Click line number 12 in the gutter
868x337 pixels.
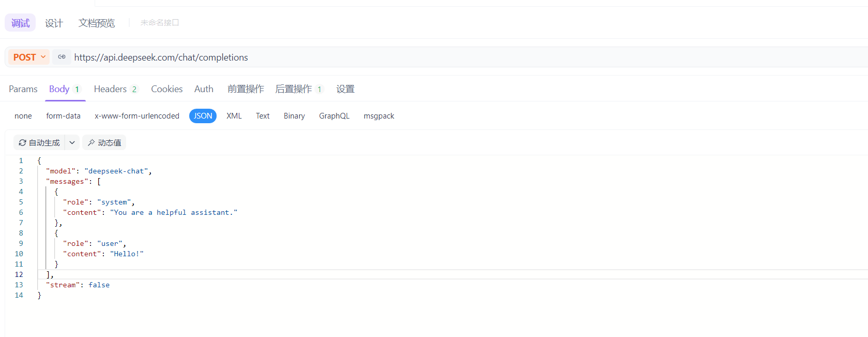19,274
